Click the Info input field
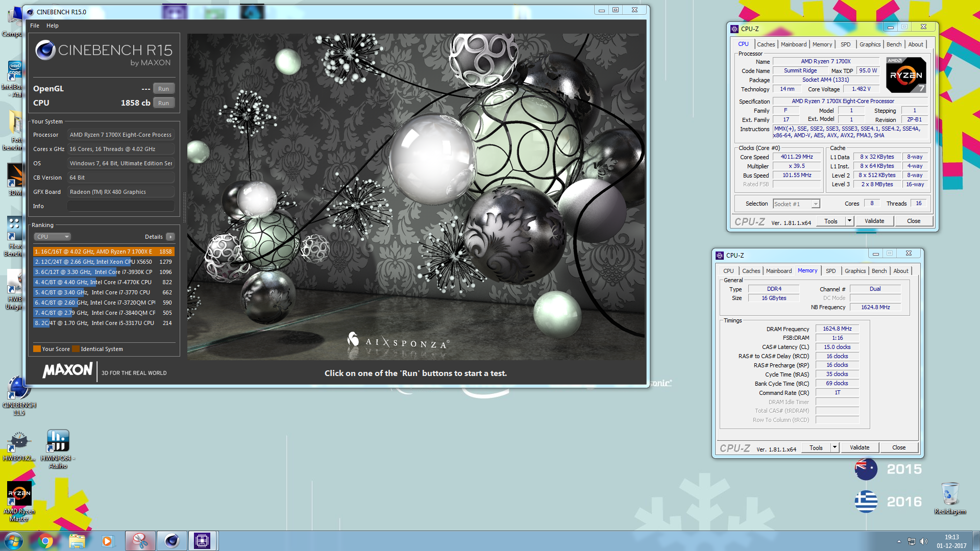Screen dimensions: 980x551 [x=121, y=206]
